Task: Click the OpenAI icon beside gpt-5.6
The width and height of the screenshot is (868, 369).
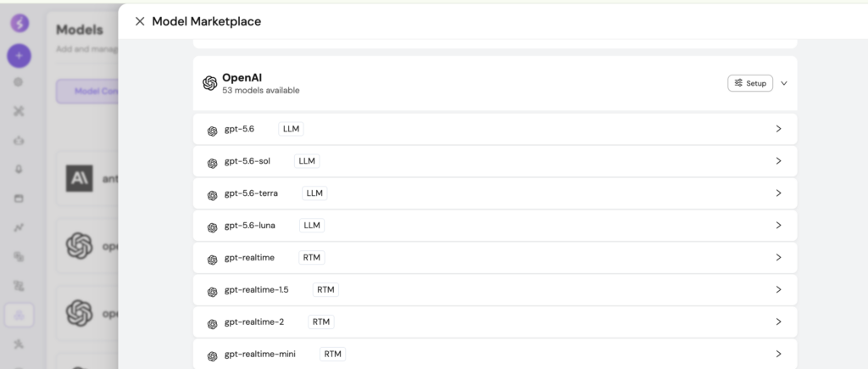Action: click(x=212, y=131)
